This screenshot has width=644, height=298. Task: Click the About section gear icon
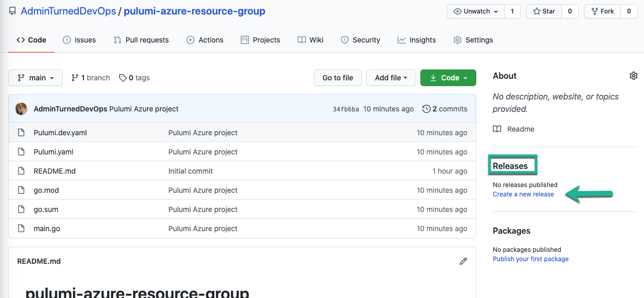coord(633,76)
